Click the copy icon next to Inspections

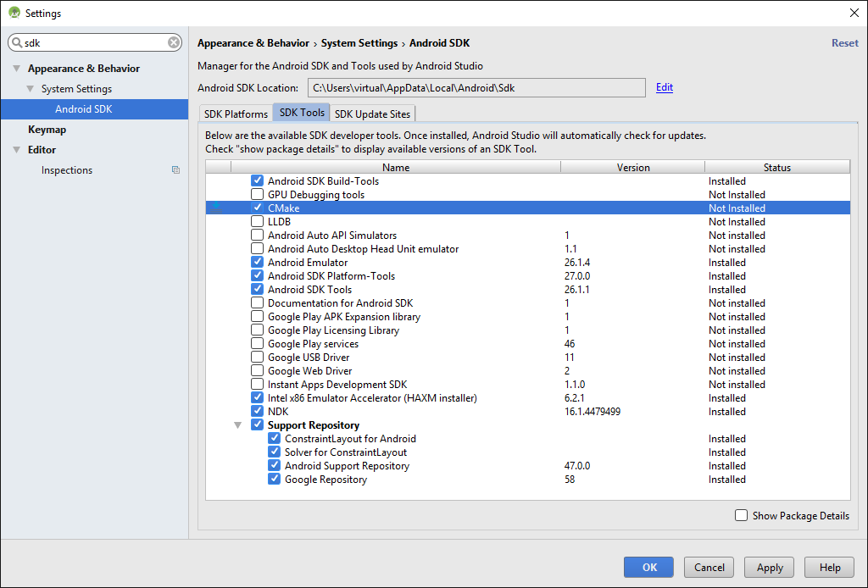tap(175, 170)
